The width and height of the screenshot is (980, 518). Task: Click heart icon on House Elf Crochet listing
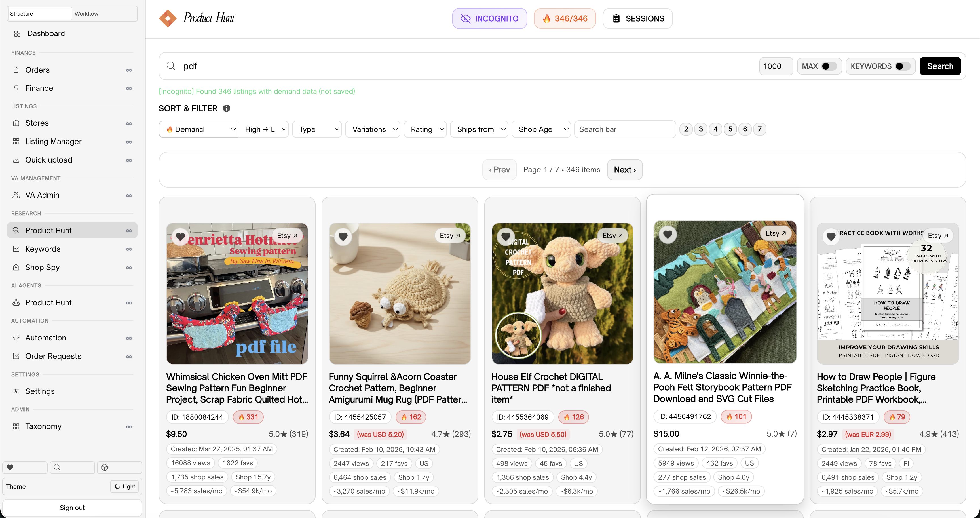(x=506, y=236)
